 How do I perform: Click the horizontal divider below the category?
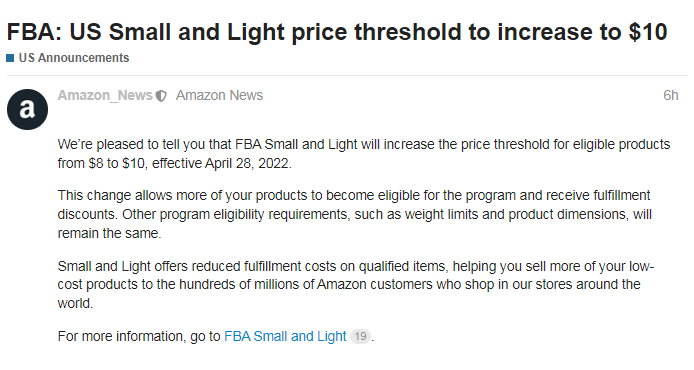(347, 75)
